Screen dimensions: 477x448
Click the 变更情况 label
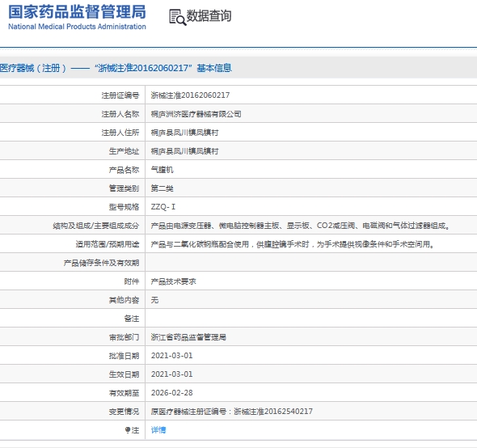click(x=124, y=412)
